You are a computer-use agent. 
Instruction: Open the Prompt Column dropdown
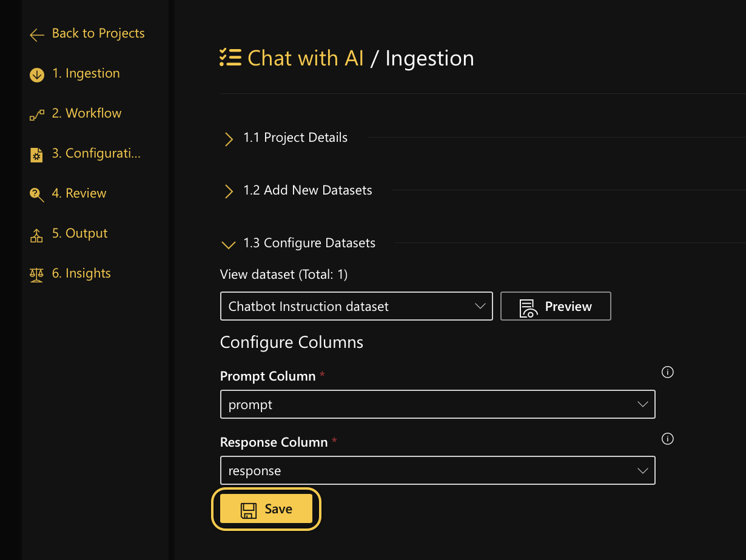[437, 404]
